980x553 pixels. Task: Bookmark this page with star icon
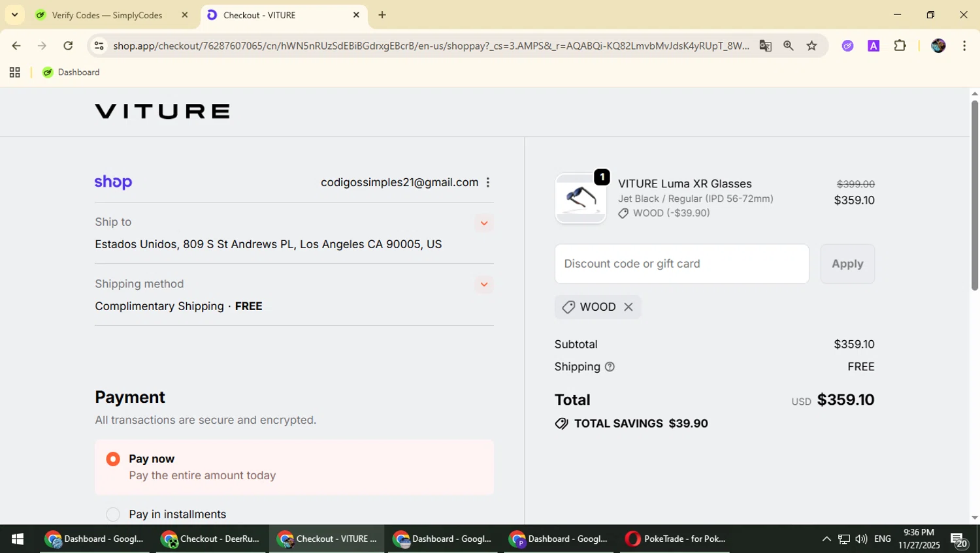(811, 46)
